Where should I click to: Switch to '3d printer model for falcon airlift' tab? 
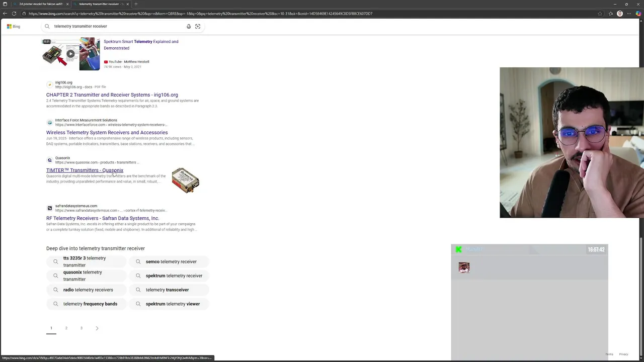point(41,4)
